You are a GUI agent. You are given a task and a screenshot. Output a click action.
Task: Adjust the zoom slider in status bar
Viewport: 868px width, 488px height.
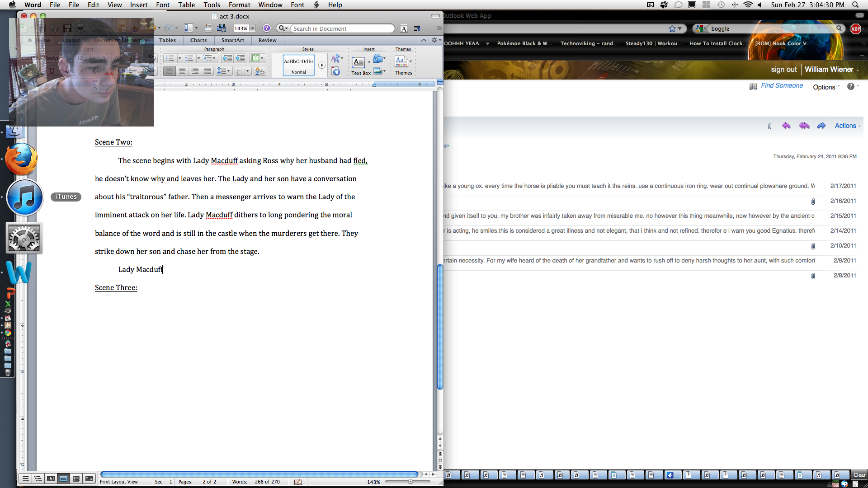410,482
